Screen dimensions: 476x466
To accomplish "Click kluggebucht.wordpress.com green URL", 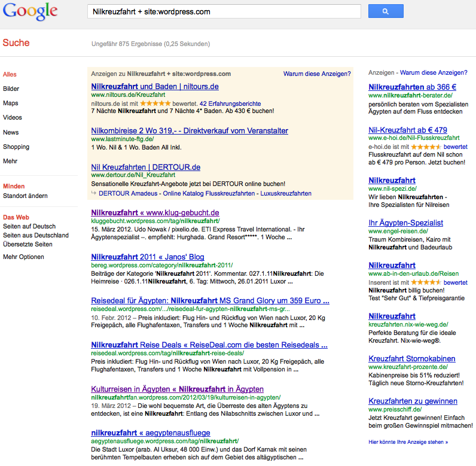I will (x=155, y=221).
